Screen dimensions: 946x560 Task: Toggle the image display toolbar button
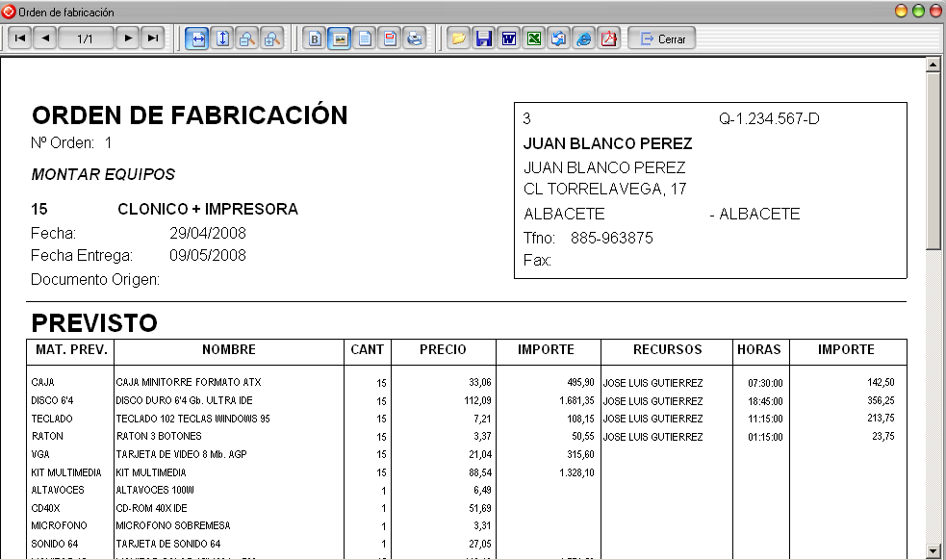[x=340, y=39]
